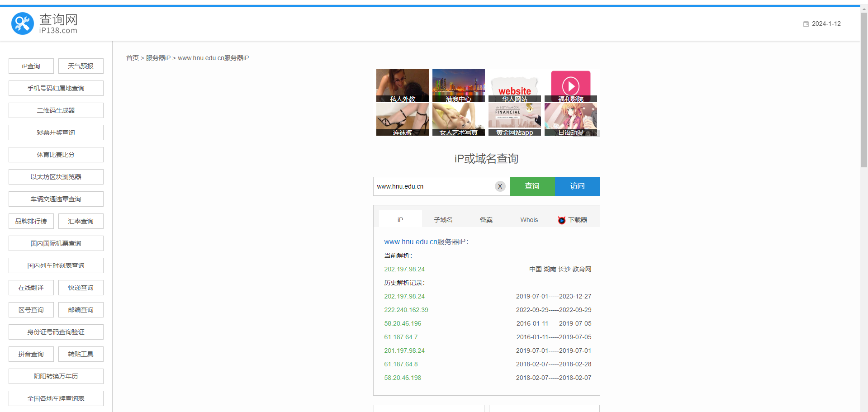
Task: Open history IP 222.240.162.39 link
Action: (406, 310)
